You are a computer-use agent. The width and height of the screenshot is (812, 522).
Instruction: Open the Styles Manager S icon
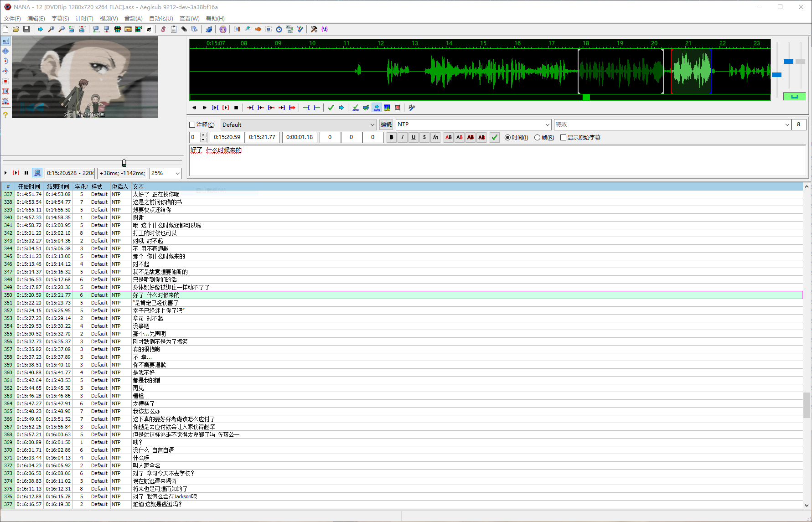pyautogui.click(x=163, y=29)
